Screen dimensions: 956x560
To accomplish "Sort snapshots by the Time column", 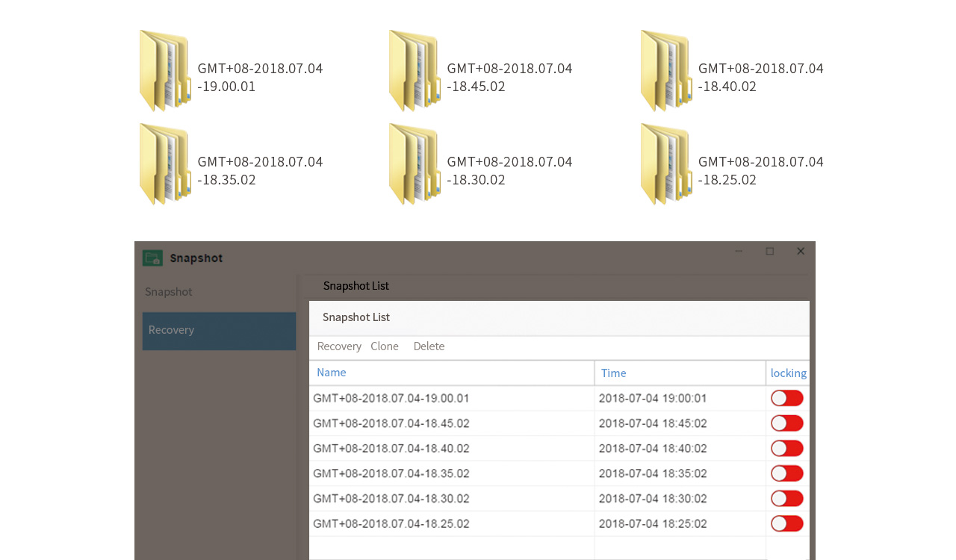I will click(x=613, y=372).
